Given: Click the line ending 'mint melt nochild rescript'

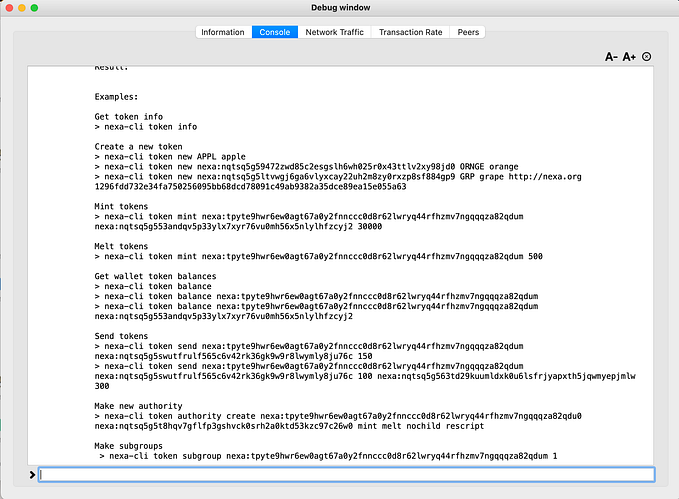Looking at the screenshot, I should click(289, 425).
